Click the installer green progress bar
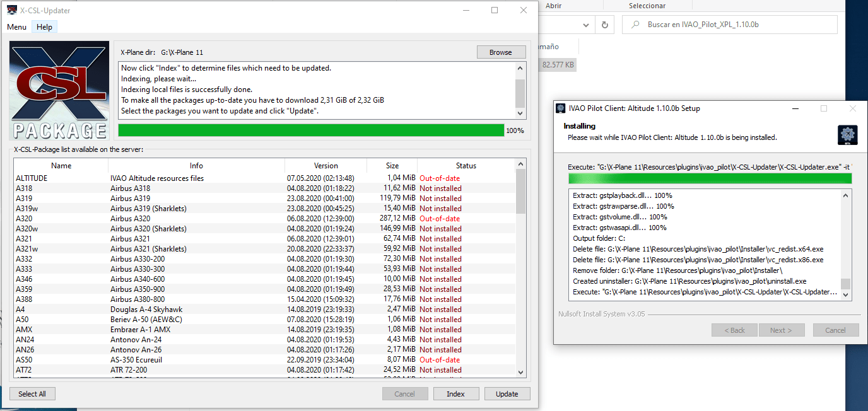 710,178
